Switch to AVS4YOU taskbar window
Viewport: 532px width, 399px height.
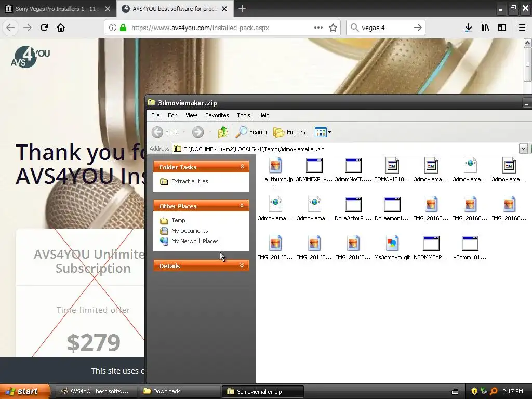pos(97,391)
